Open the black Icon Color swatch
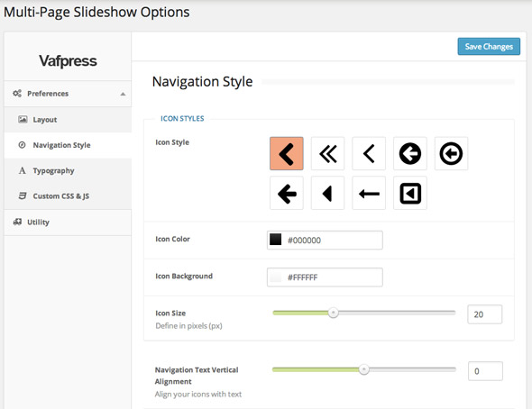This screenshot has width=532, height=409. click(275, 240)
